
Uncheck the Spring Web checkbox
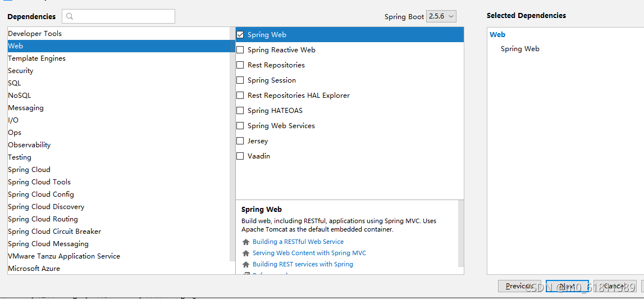pos(240,35)
